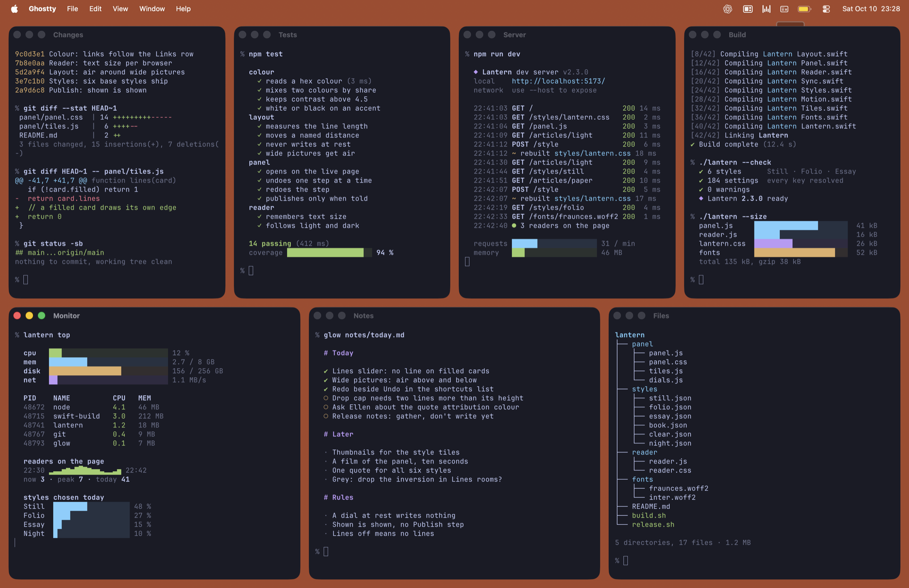The image size is (909, 588).
Task: Click '14 passing' result in Tests
Action: click(270, 243)
